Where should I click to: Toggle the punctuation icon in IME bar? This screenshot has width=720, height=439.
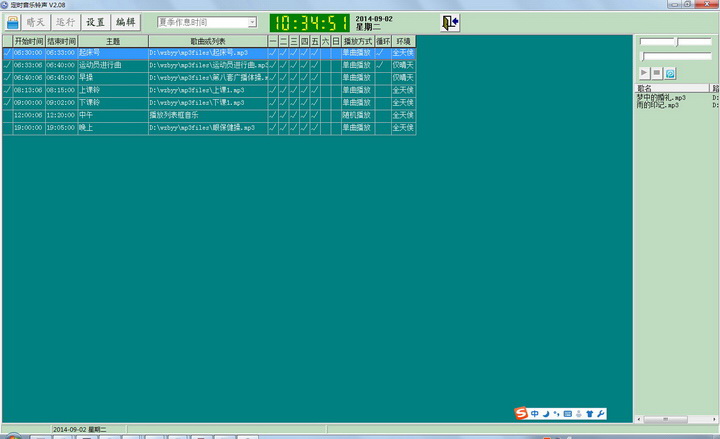(557, 414)
